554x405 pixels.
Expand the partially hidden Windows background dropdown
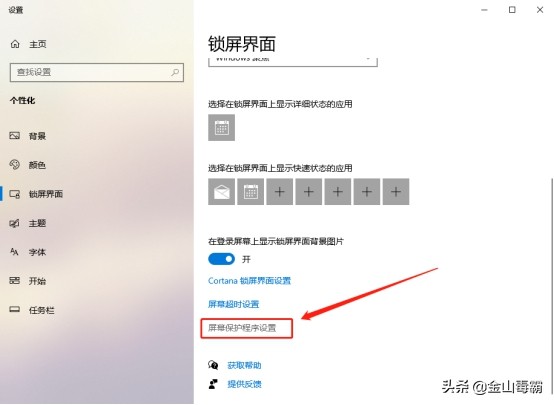click(293, 61)
